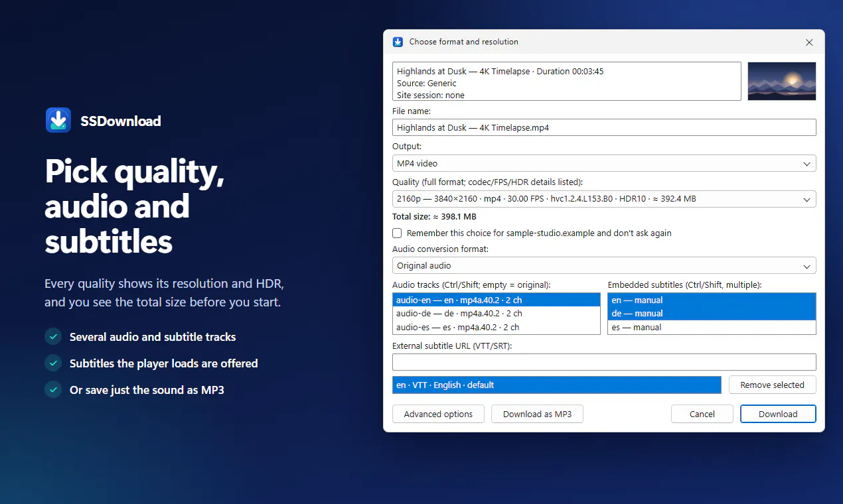Click the "Pick quality, audio and subtitles" heading
The height and width of the screenshot is (504, 843).
tap(135, 207)
